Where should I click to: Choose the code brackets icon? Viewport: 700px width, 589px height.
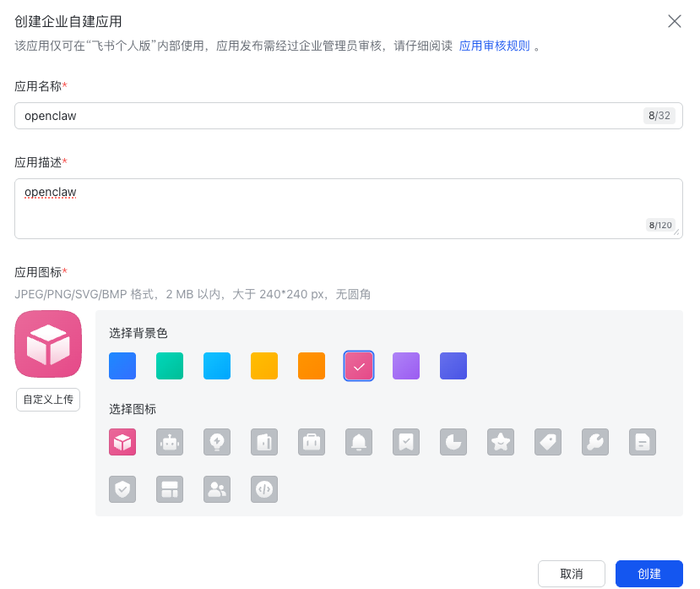point(264,489)
